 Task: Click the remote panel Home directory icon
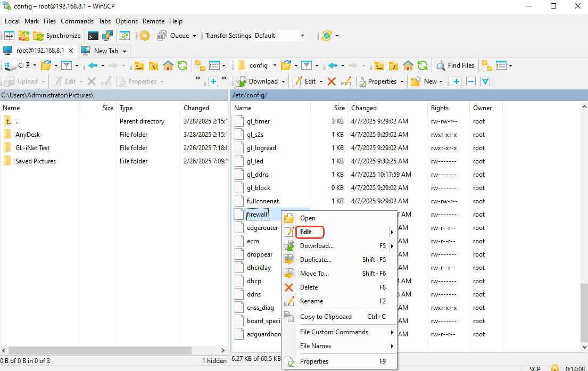(x=408, y=65)
